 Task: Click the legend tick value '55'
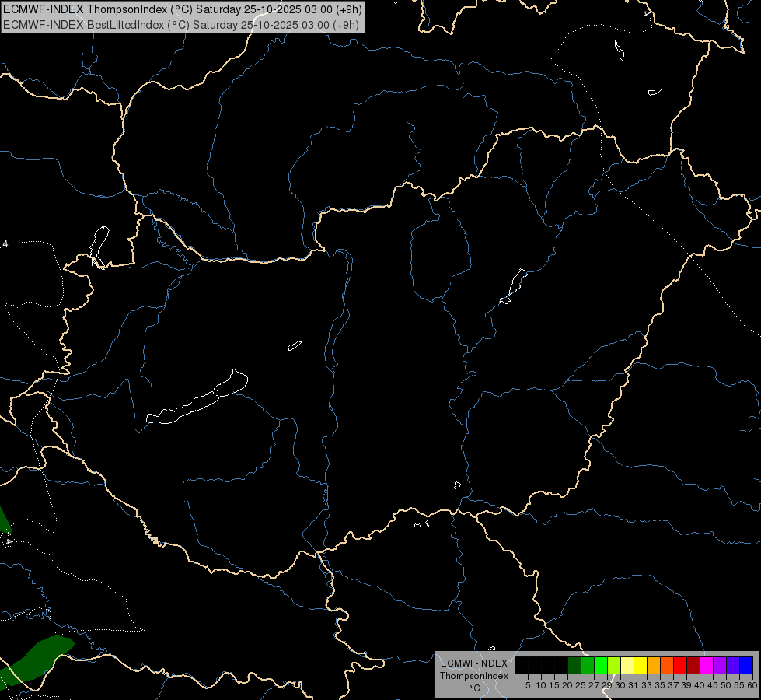(739, 685)
